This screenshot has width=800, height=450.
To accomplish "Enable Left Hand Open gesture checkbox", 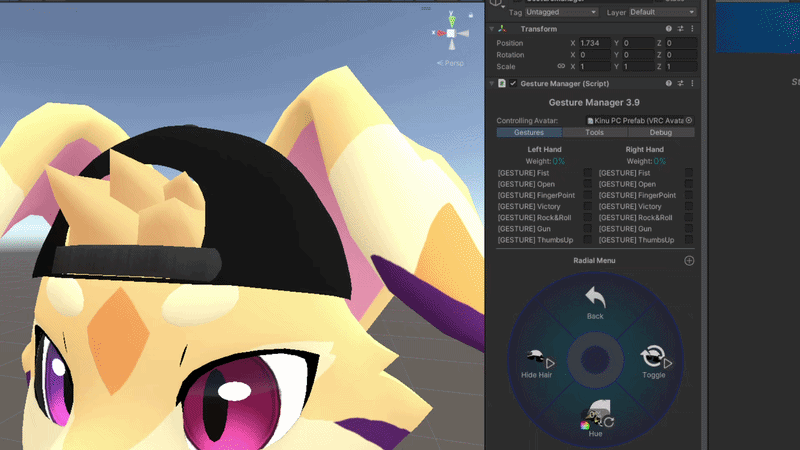I will pos(588,184).
